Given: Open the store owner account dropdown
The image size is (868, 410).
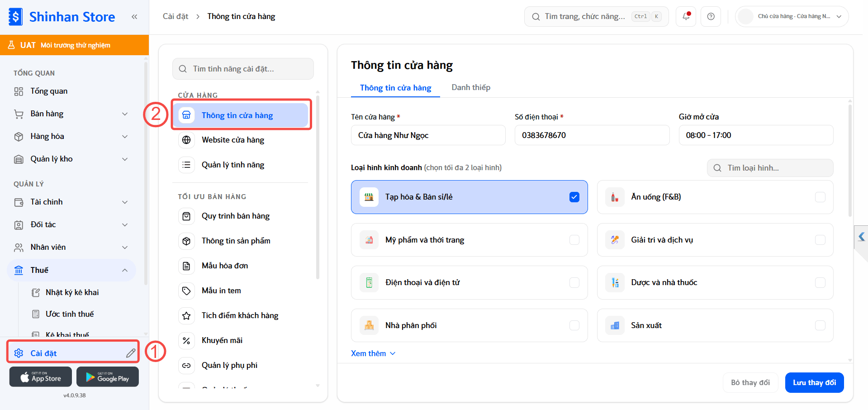Looking at the screenshot, I should click(x=792, y=16).
